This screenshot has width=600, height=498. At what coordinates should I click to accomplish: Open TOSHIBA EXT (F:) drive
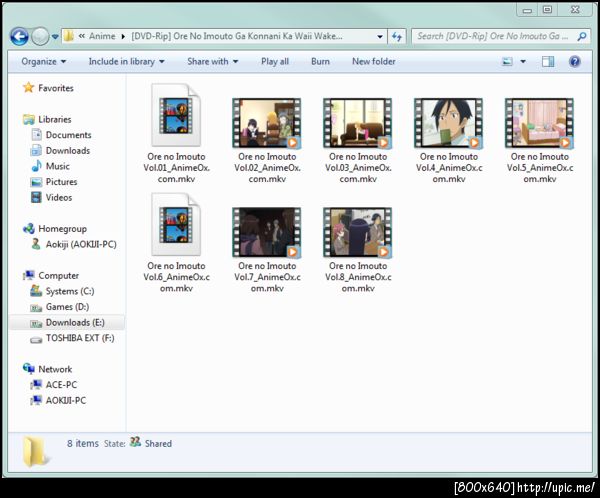pos(80,338)
